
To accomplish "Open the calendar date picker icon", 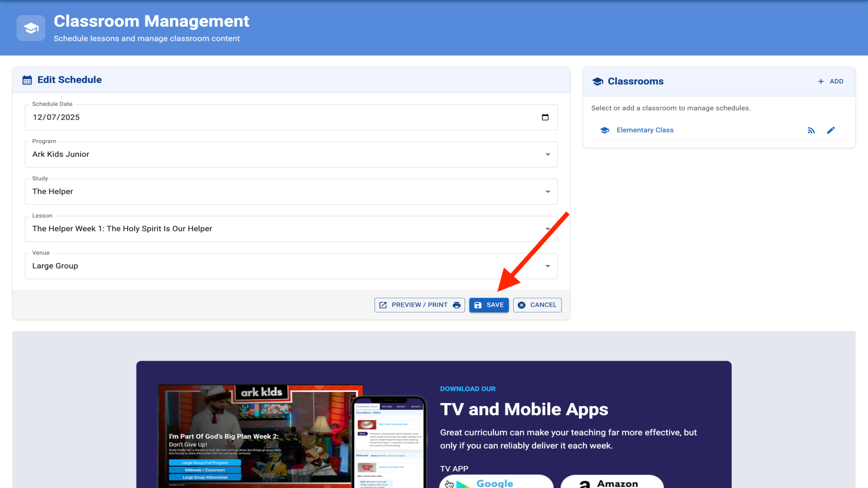I will pyautogui.click(x=545, y=117).
